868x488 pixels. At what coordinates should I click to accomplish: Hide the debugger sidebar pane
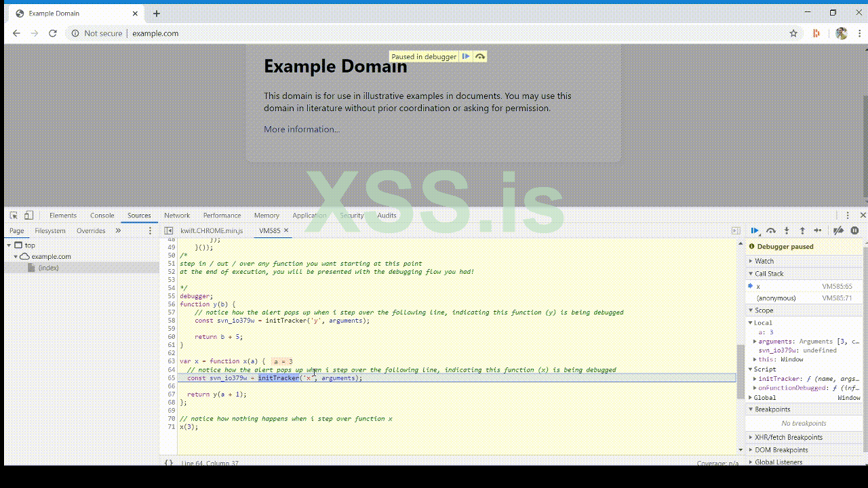coord(736,231)
